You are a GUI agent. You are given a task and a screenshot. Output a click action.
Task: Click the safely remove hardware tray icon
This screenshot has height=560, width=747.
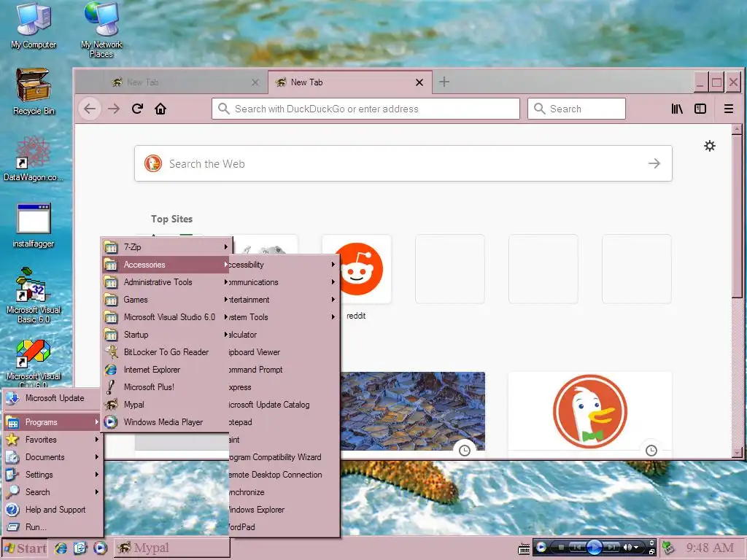[668, 548]
